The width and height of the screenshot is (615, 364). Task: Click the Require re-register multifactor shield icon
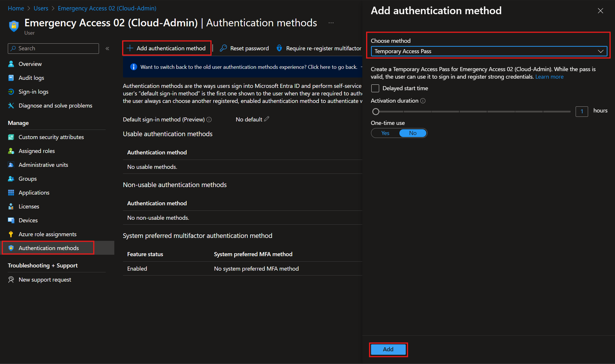[279, 48]
